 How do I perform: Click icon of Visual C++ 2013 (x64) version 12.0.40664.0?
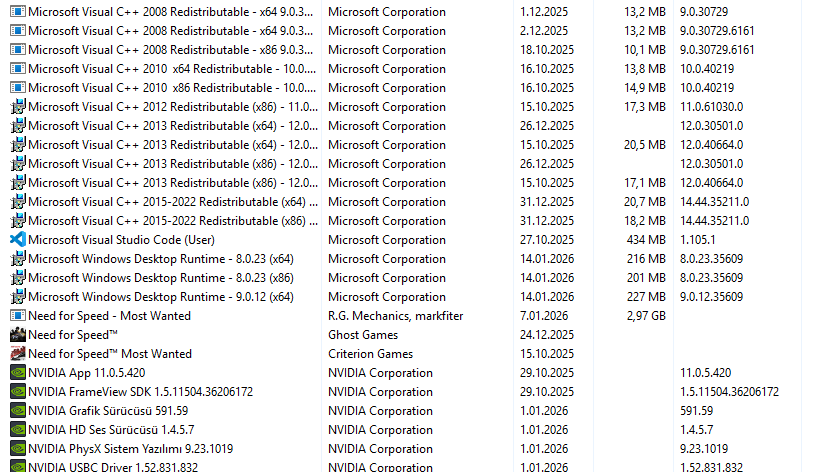tap(18, 145)
